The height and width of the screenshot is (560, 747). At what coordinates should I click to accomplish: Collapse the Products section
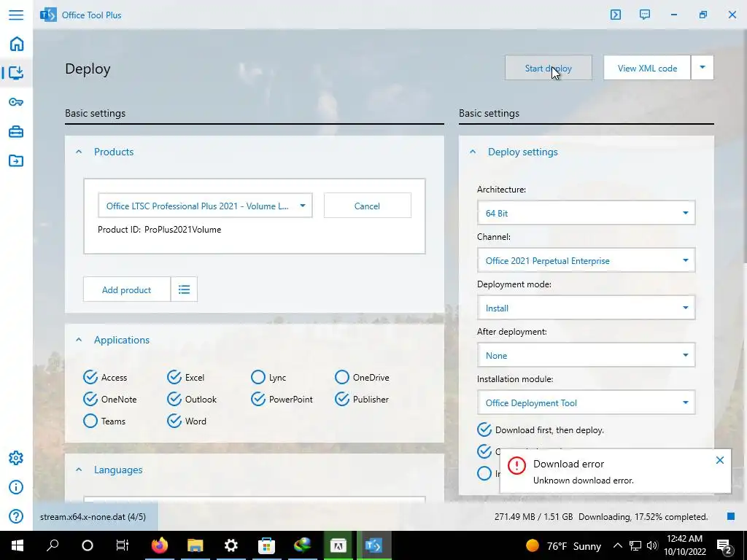79,152
